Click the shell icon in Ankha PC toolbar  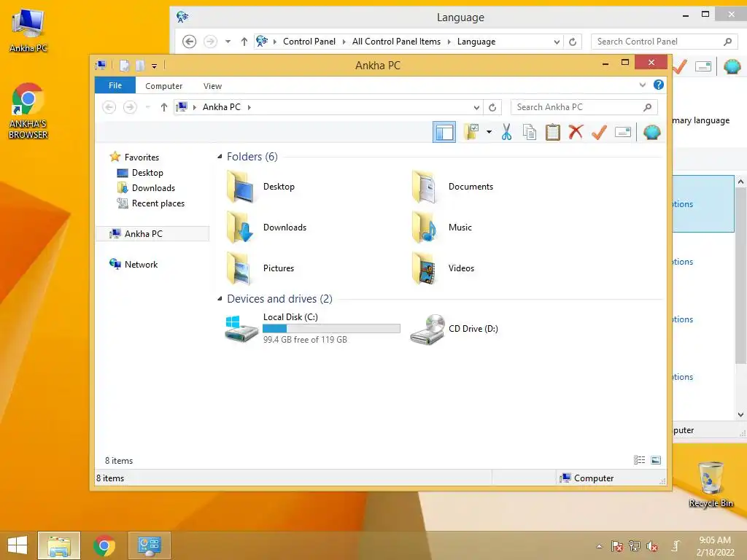pos(651,132)
